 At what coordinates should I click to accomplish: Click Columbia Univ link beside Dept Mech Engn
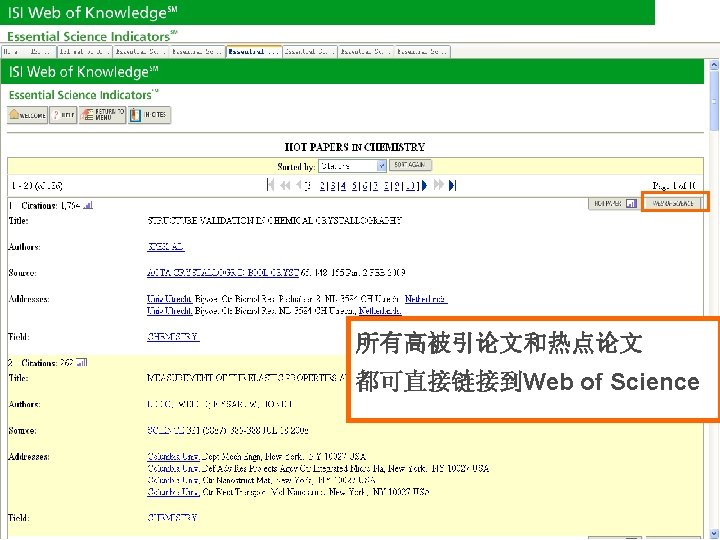pyautogui.click(x=173, y=456)
